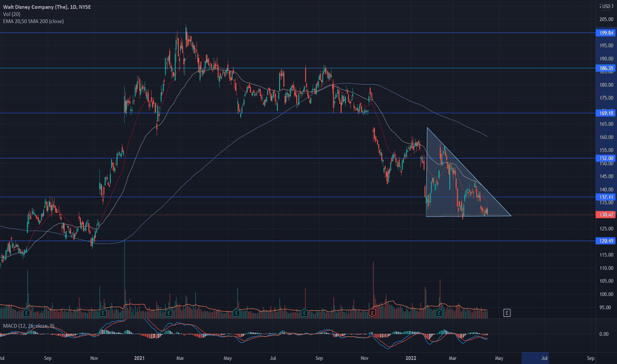Open the USD currency selector

pos(607,7)
